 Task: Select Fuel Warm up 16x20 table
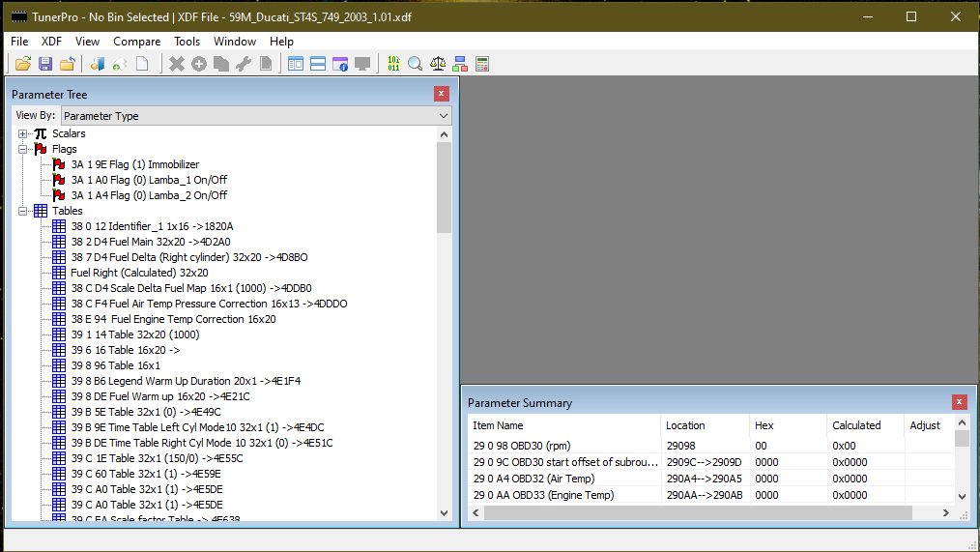(x=160, y=397)
